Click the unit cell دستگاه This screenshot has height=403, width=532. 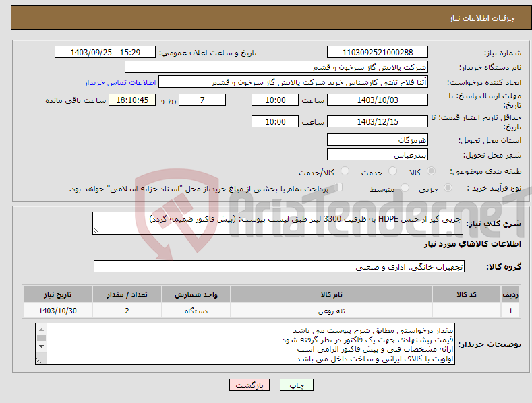(196, 311)
